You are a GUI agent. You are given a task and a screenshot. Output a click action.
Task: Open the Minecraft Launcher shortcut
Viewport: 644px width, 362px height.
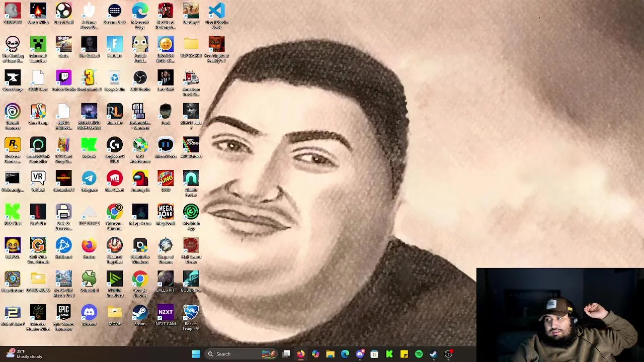(38, 50)
